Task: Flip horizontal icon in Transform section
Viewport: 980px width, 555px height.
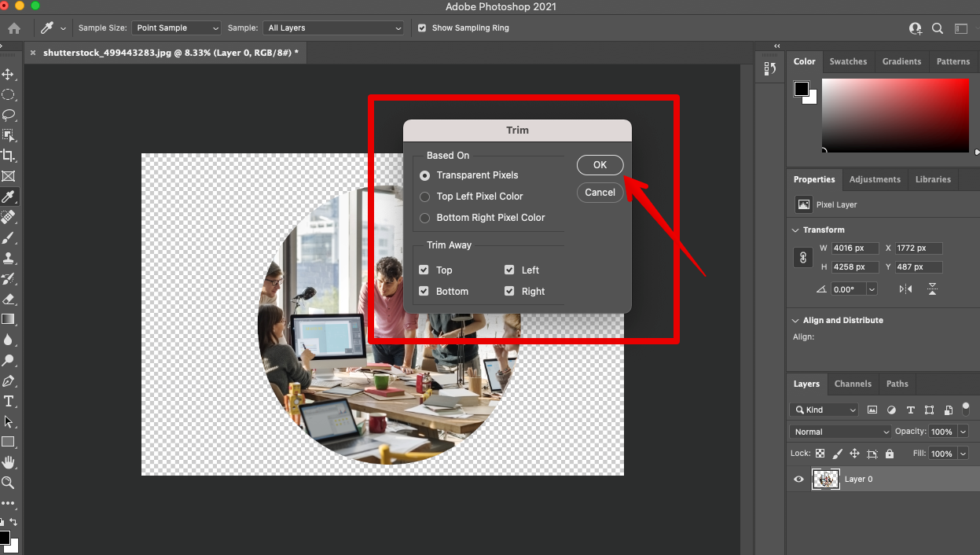Action: click(x=906, y=289)
